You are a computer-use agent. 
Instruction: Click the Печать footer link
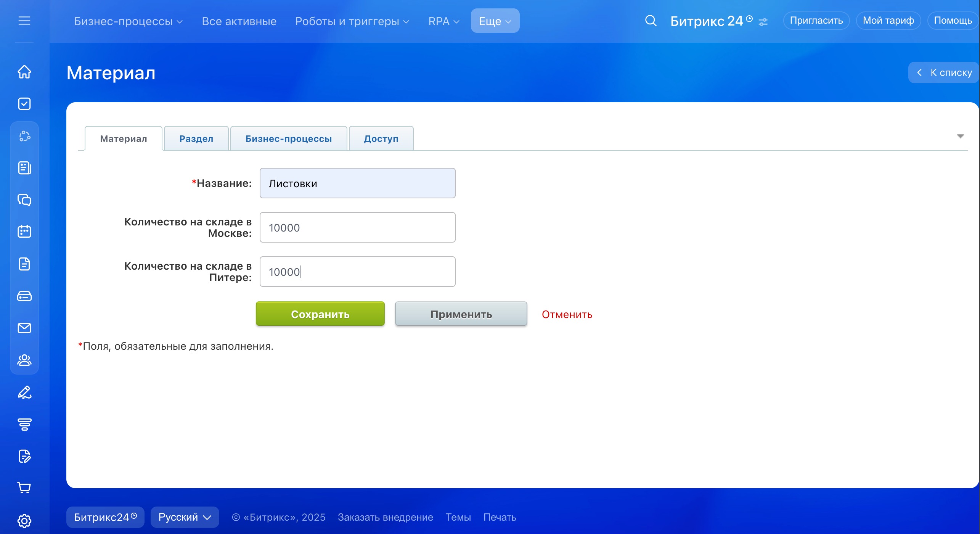(500, 517)
